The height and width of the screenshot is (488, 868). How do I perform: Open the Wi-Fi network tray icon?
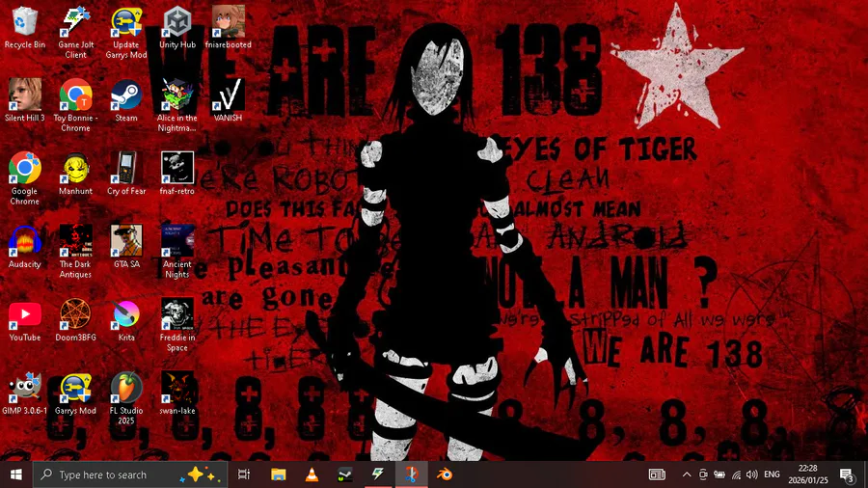736,474
